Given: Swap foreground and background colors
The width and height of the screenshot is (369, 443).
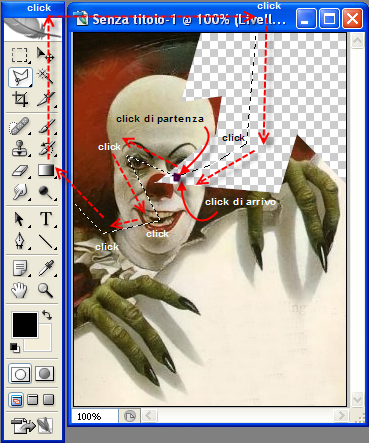Looking at the screenshot, I should tap(47, 315).
